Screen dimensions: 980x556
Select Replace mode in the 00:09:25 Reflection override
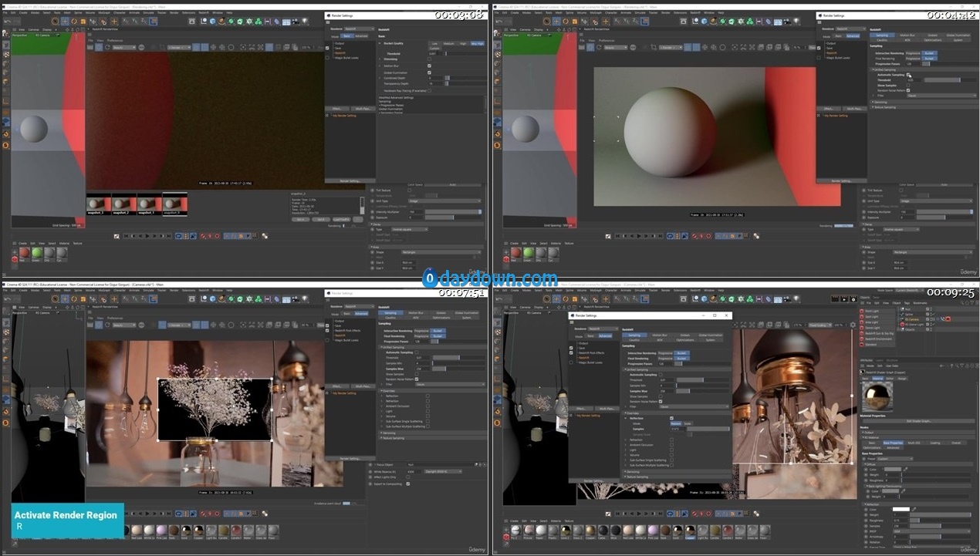676,423
